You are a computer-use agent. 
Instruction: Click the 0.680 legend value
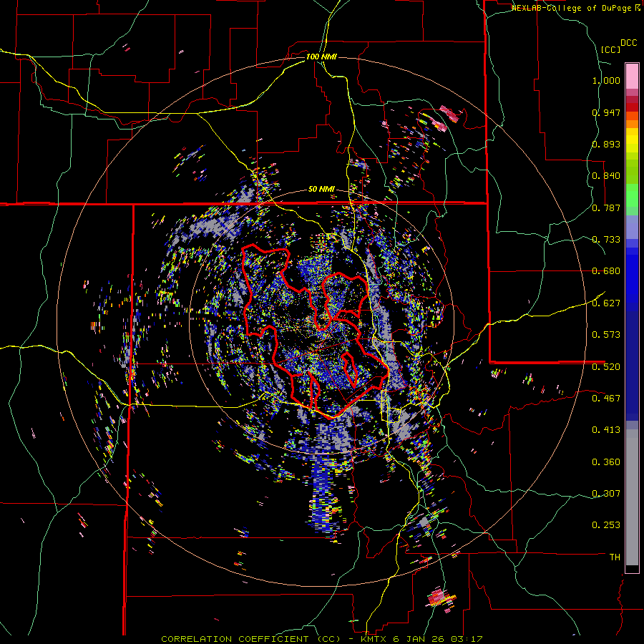[606, 271]
